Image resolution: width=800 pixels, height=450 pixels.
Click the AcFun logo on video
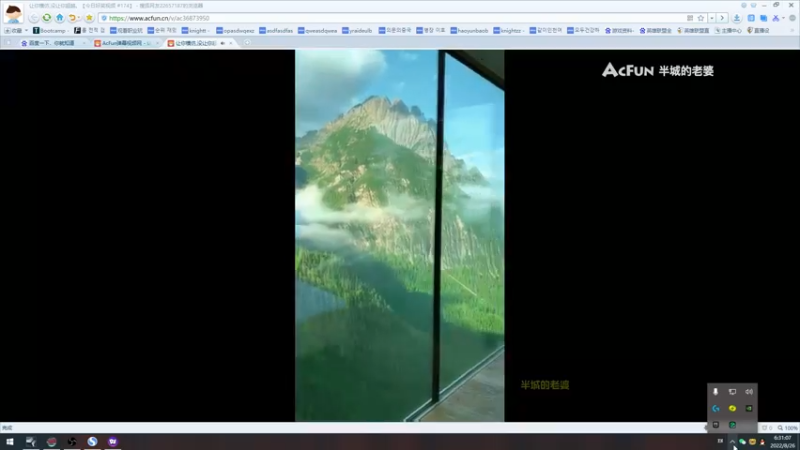[628, 70]
